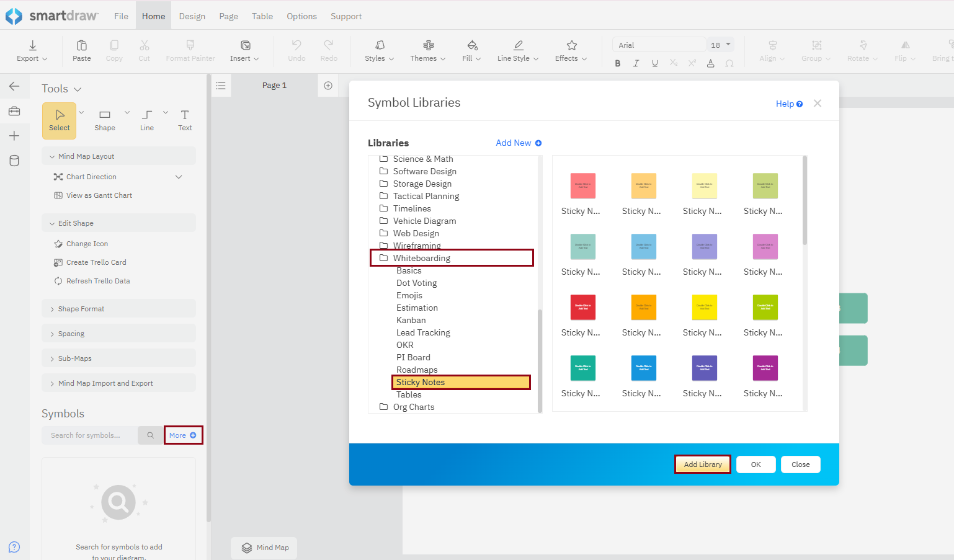This screenshot has height=560, width=954.
Task: Add a new page with plus icon
Action: (328, 86)
